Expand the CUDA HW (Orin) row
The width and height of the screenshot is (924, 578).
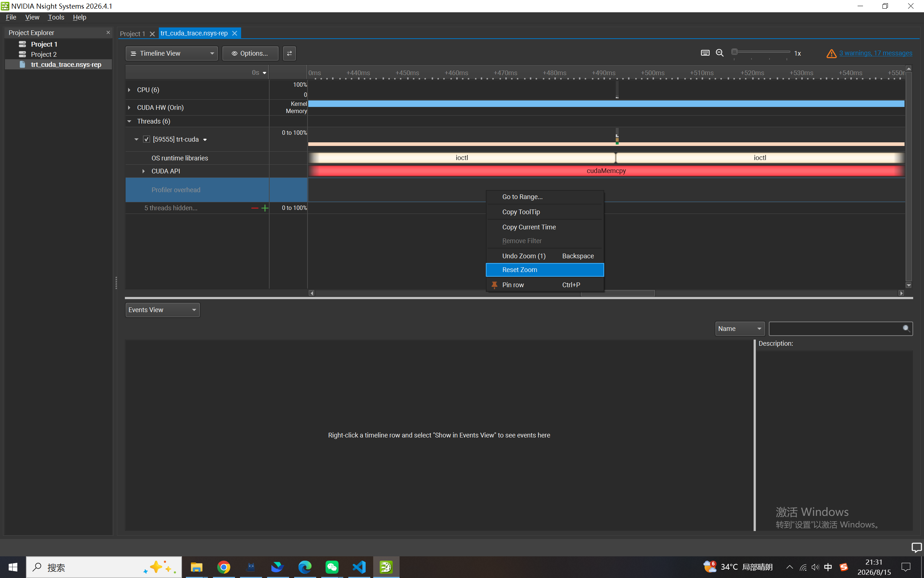130,108
